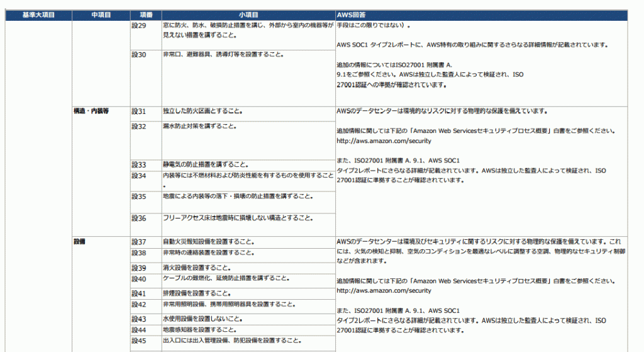Click the 基準大項目 column header

click(x=38, y=15)
